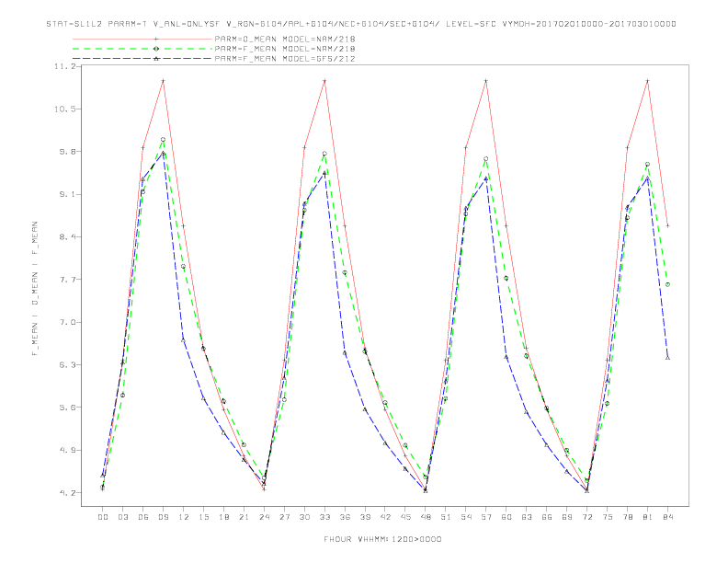The width and height of the screenshot is (728, 563).
Task: Click the x-axis tick label 54
Action: pos(466,517)
